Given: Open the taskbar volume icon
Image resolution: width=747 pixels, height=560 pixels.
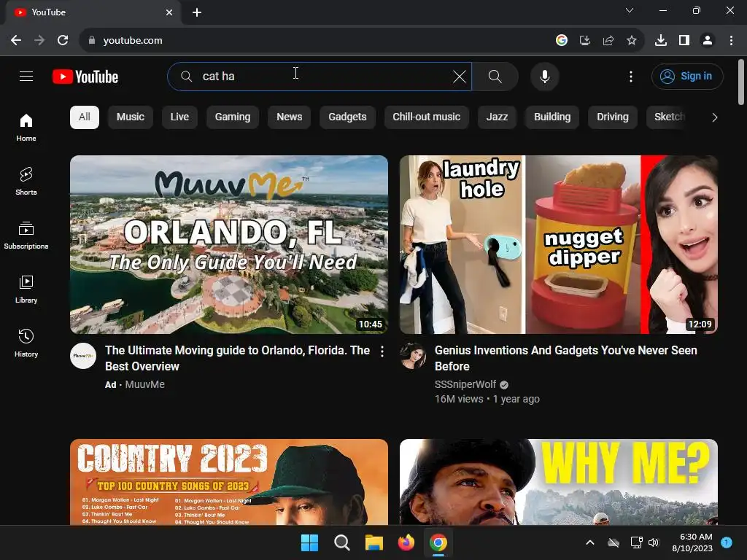Looking at the screenshot, I should point(654,542).
